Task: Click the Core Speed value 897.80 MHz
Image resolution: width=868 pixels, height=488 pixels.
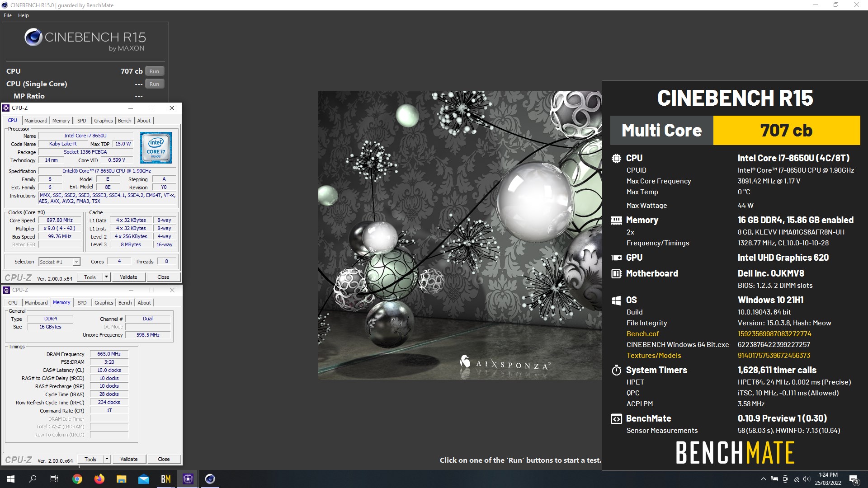Action: [60, 221]
